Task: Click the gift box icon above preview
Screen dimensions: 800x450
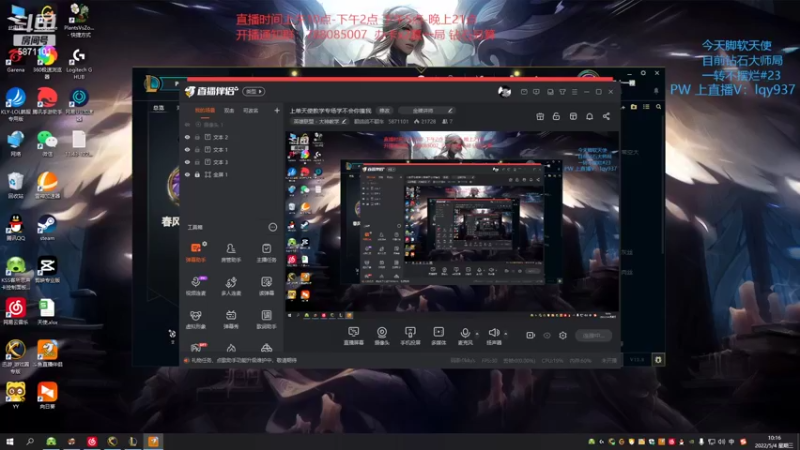Action: pyautogui.click(x=540, y=116)
